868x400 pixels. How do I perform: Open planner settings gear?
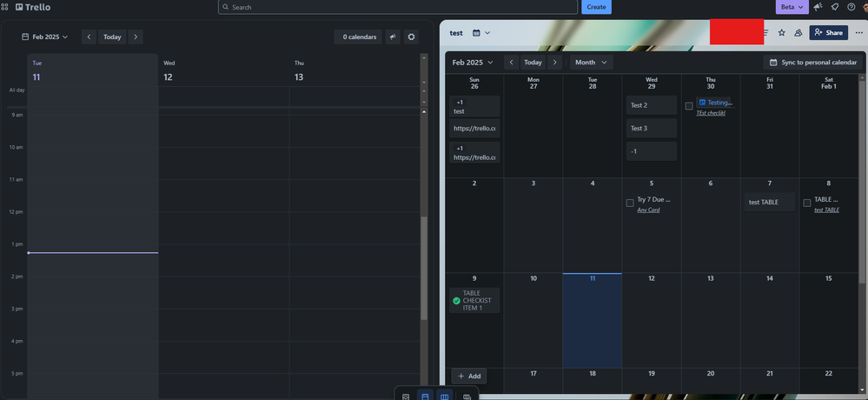[411, 37]
